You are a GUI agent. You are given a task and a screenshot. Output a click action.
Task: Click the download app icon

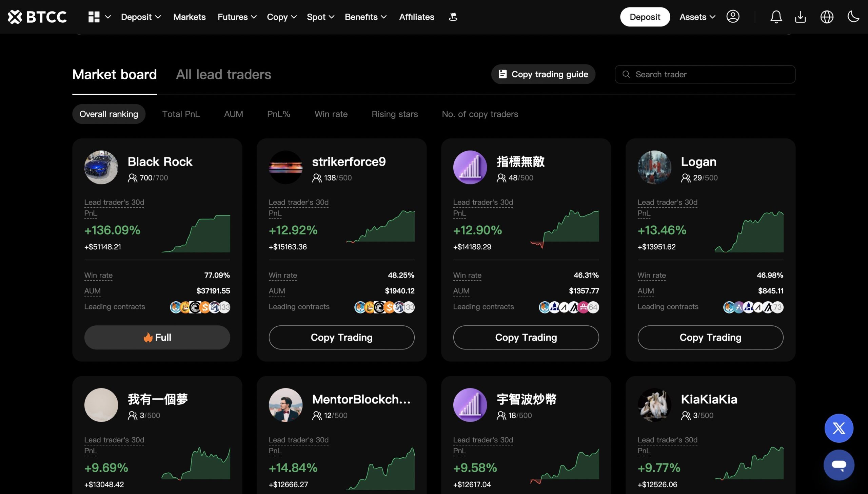(x=801, y=17)
